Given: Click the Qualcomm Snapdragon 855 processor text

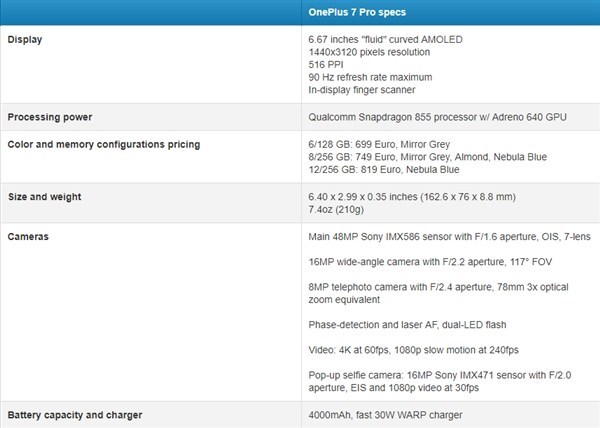Looking at the screenshot, I should coord(438,118).
